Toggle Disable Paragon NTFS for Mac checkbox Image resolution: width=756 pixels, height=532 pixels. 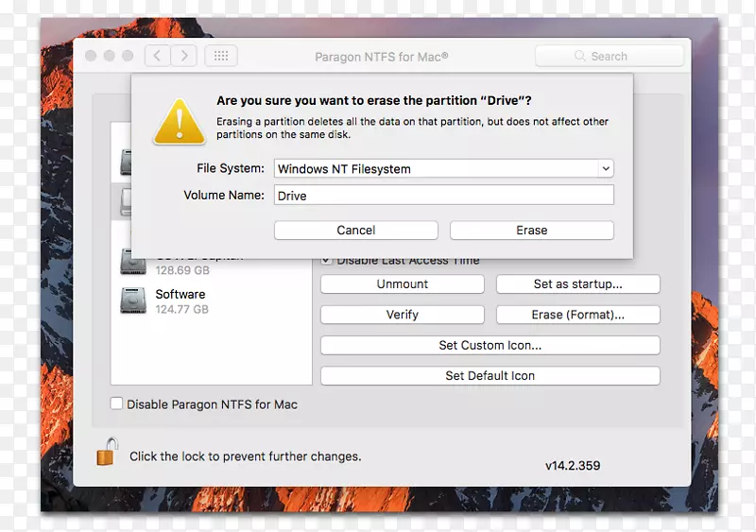click(x=116, y=403)
